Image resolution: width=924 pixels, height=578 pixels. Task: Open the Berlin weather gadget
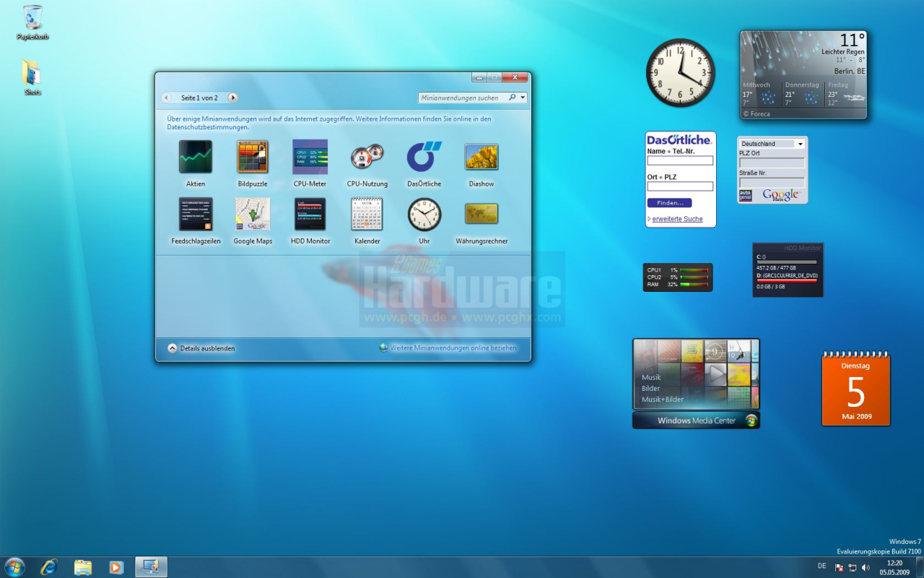click(x=803, y=74)
